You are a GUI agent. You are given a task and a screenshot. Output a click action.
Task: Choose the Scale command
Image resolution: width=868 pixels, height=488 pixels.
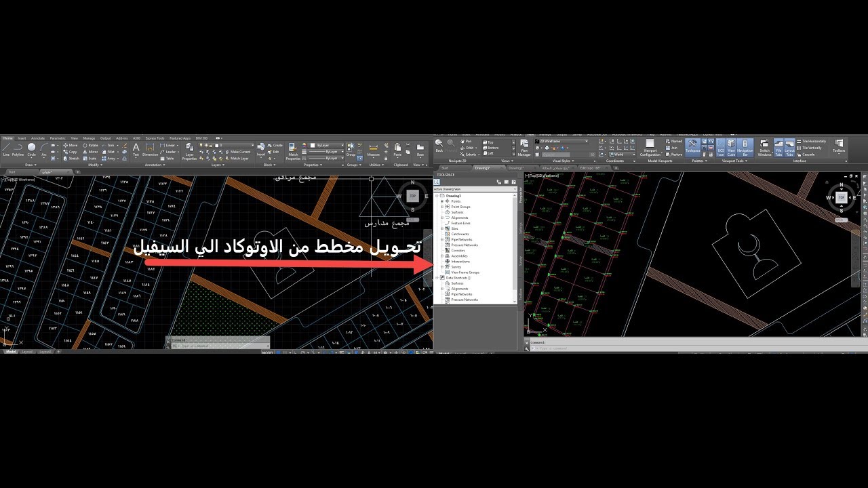(x=90, y=159)
